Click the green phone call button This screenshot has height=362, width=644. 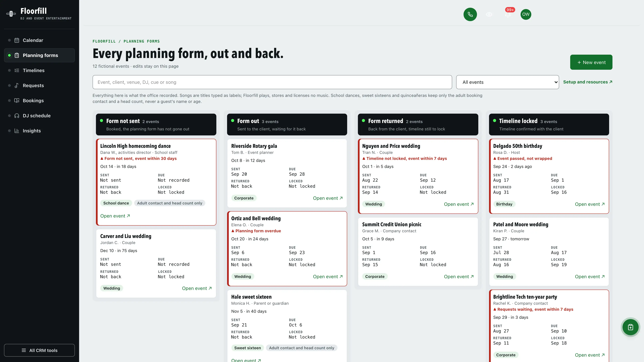[470, 14]
